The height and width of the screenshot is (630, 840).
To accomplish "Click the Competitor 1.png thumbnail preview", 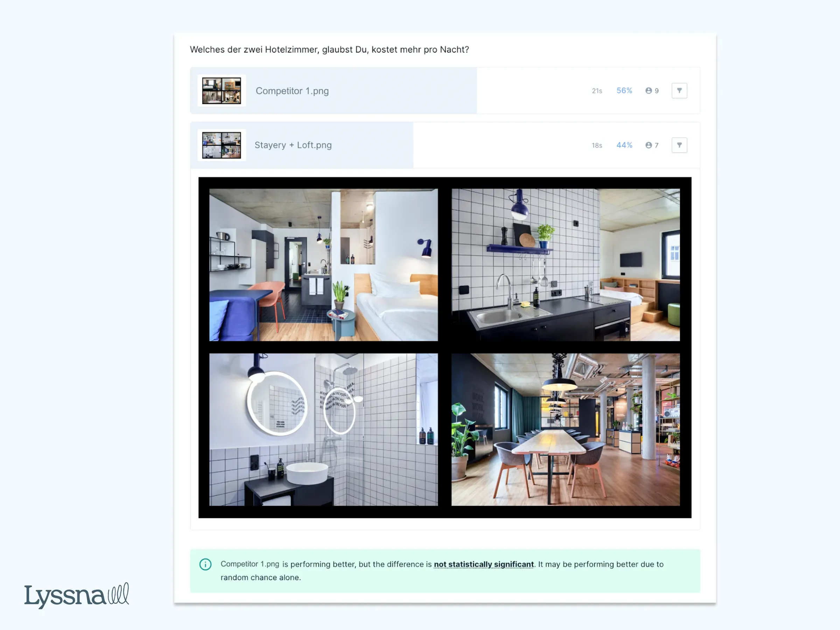I will [x=222, y=90].
